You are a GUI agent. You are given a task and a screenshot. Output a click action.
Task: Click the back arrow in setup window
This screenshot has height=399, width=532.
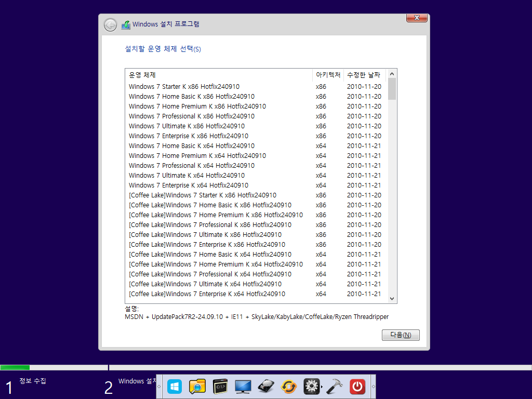point(110,25)
